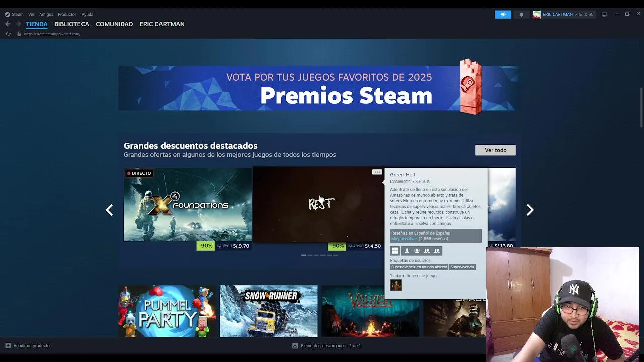Screen dimensions: 644x362
Task: Open the X4 Foundations game capsule
Action: 188,205
